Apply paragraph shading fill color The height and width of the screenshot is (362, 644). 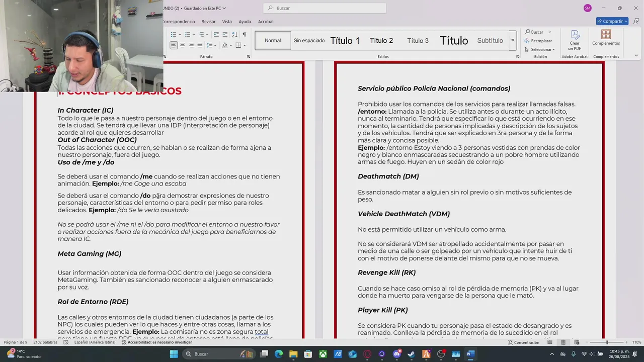click(224, 45)
